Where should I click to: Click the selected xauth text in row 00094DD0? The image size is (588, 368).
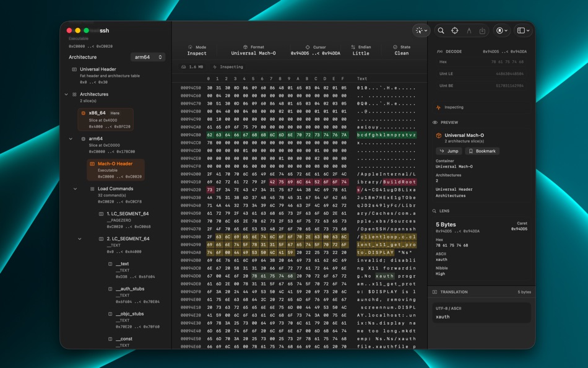coord(385,276)
